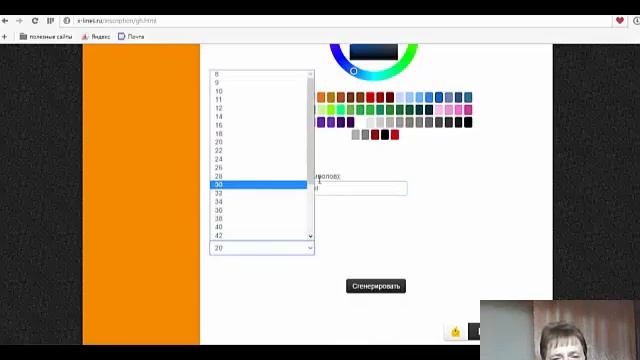
Task: Select option 22 in the size list
Action: pyautogui.click(x=258, y=151)
